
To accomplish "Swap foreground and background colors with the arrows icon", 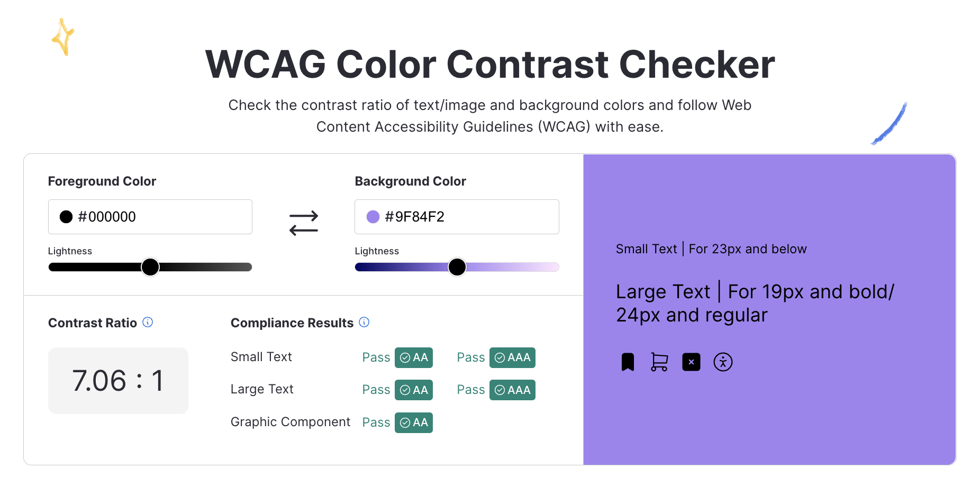I will [x=304, y=223].
